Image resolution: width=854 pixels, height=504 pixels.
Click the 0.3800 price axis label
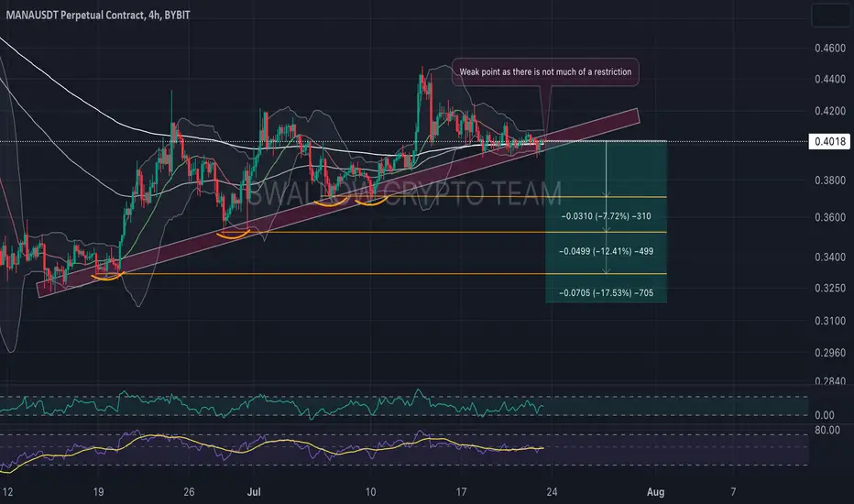click(830, 181)
